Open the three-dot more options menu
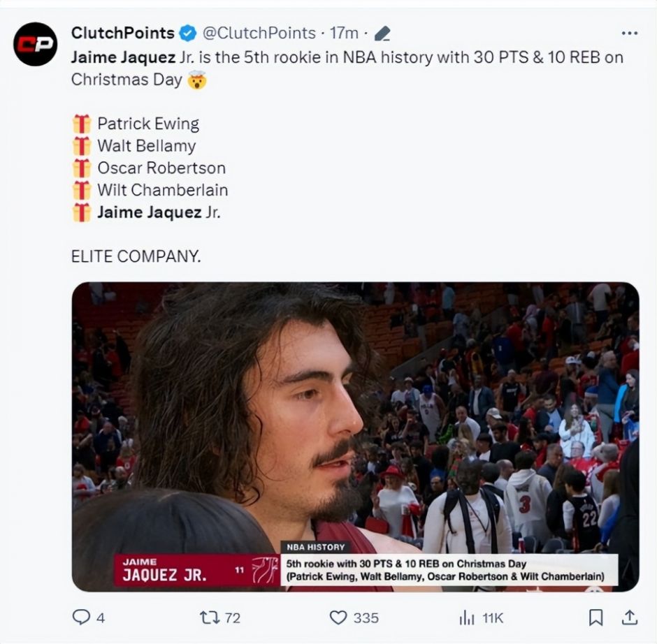 point(629,33)
